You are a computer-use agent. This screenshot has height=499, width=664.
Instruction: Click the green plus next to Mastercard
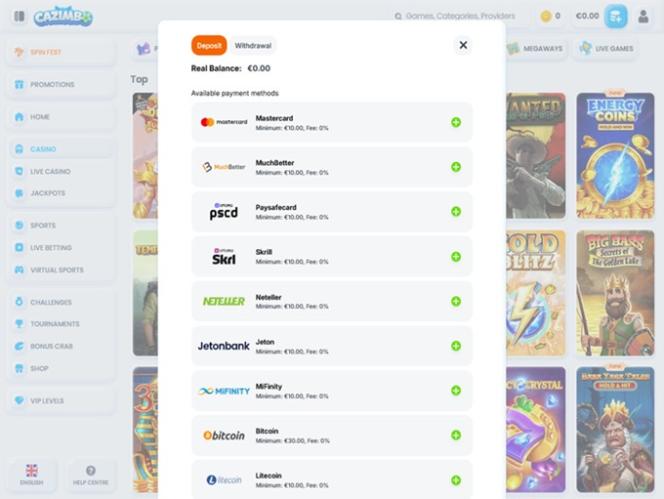click(x=456, y=122)
